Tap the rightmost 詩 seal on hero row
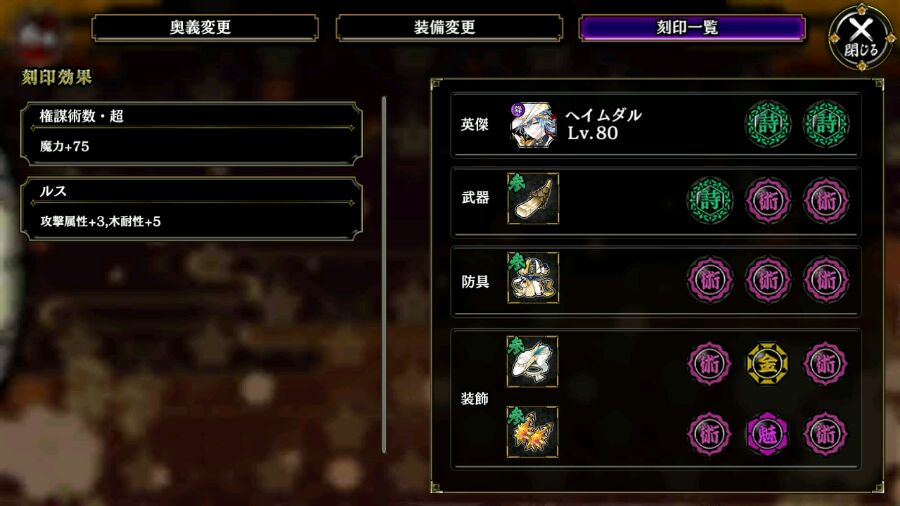 point(826,124)
